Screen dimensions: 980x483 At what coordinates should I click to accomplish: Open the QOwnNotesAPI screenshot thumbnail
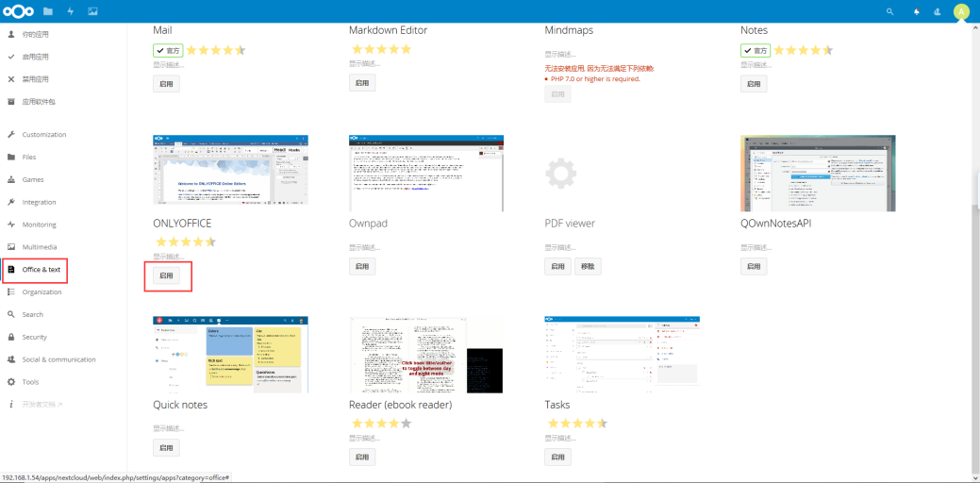[818, 173]
